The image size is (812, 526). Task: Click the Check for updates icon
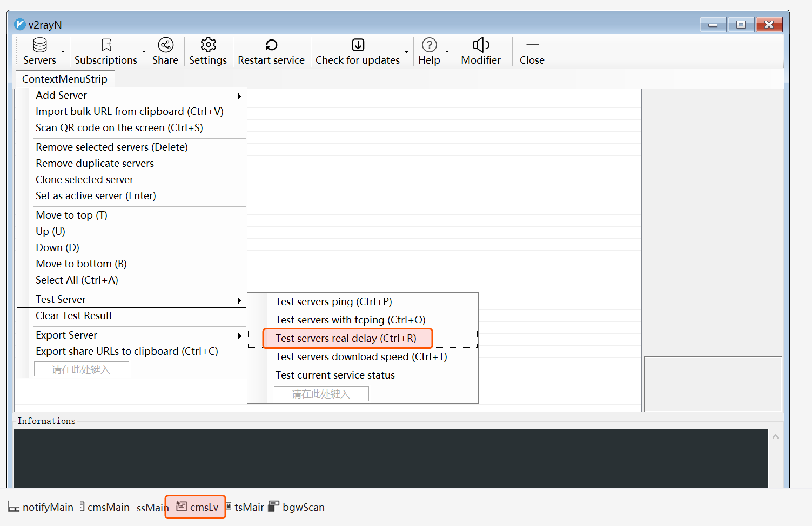pyautogui.click(x=358, y=45)
